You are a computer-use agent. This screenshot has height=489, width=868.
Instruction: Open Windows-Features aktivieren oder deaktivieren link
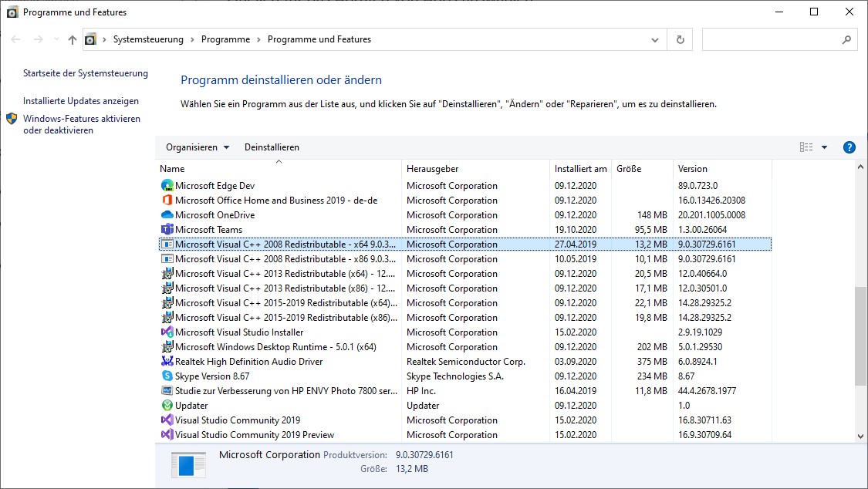(81, 124)
